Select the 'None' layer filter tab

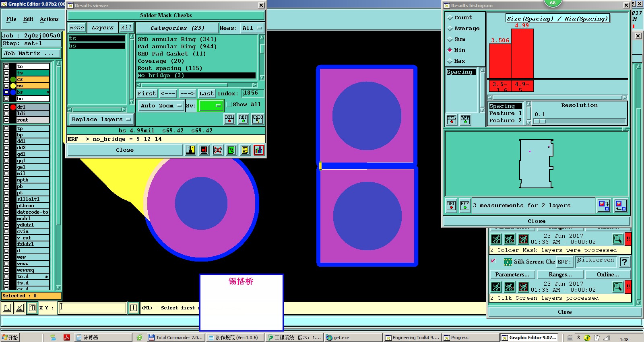tap(76, 28)
